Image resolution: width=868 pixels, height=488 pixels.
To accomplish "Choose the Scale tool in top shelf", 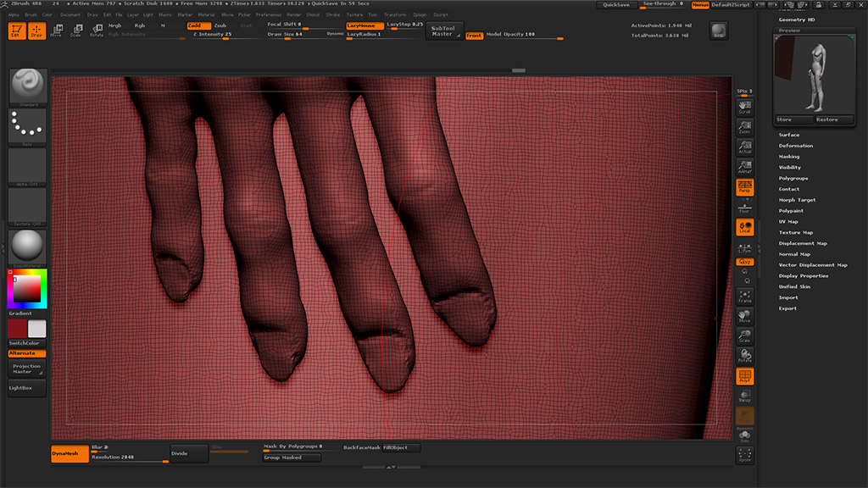I will pos(75,30).
